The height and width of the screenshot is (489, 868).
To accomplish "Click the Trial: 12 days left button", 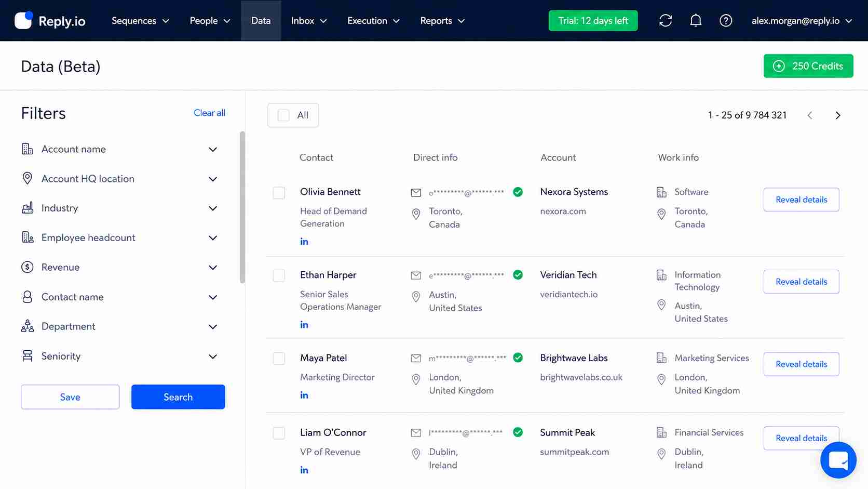I will [593, 21].
